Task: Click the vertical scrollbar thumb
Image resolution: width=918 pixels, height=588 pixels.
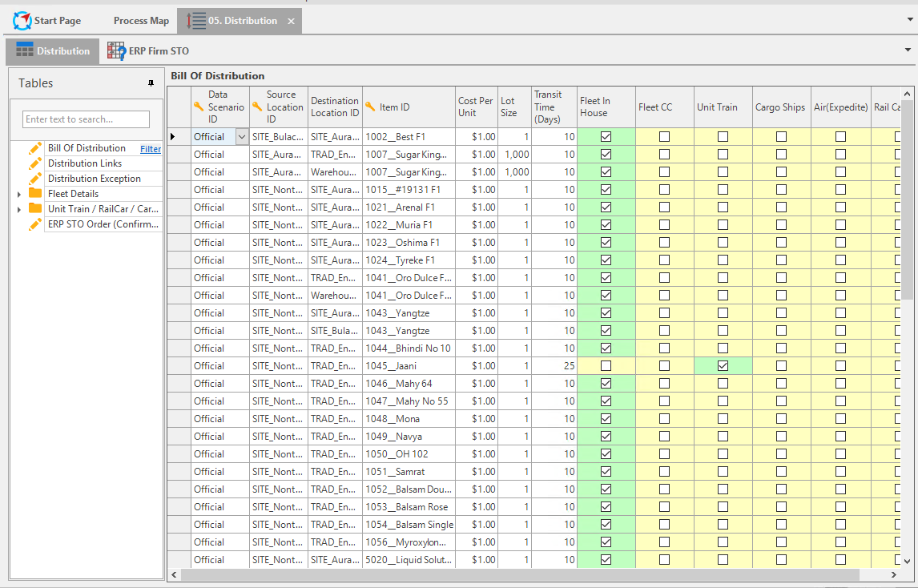Action: (908, 199)
